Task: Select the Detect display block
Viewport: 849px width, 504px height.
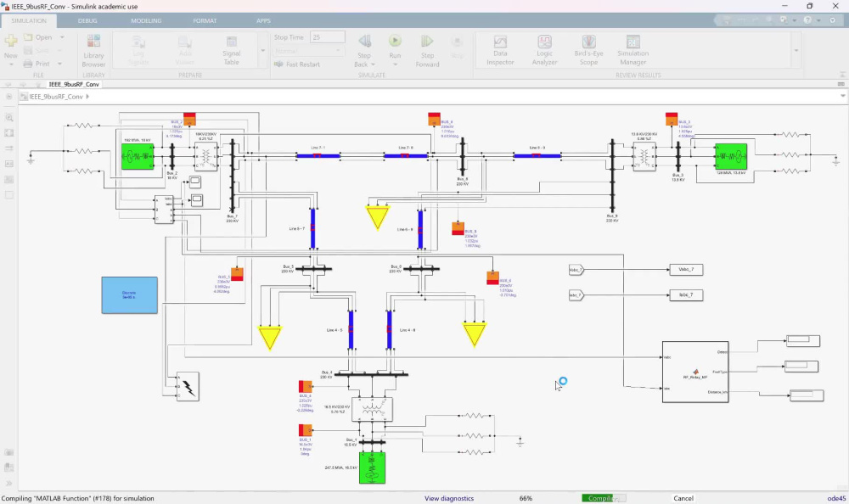Action: pyautogui.click(x=803, y=340)
